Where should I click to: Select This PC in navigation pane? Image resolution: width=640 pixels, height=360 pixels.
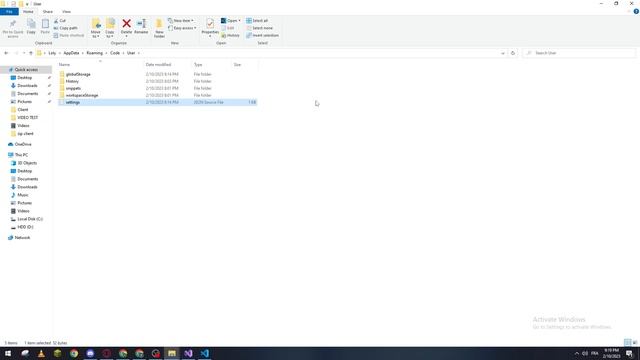click(21, 155)
